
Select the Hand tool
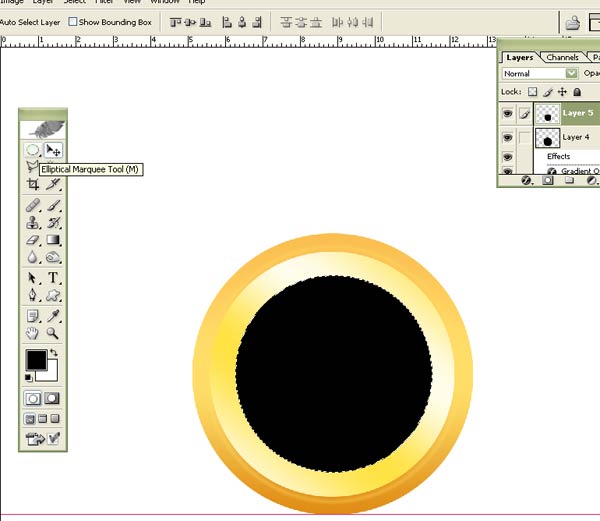pyautogui.click(x=33, y=333)
